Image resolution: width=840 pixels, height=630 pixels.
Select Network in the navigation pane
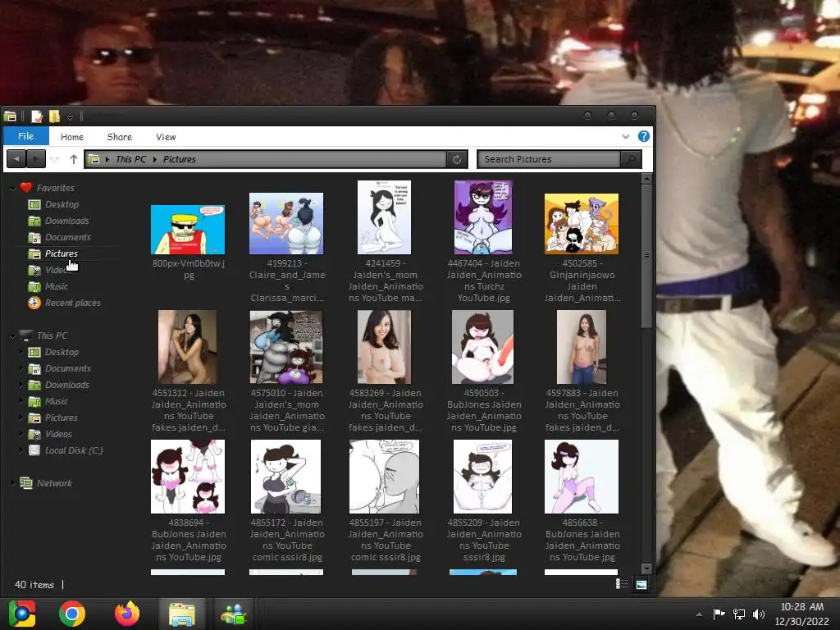54,483
